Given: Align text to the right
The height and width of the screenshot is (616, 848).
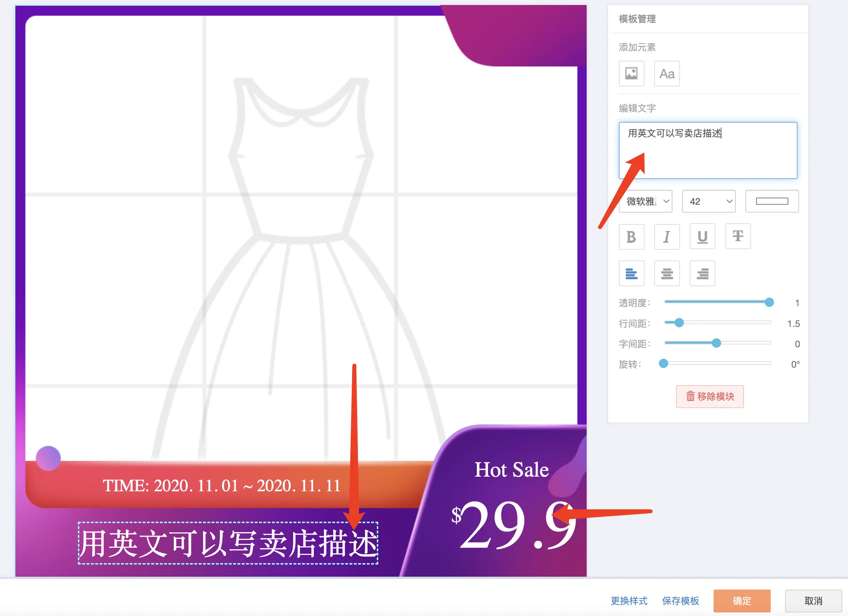Looking at the screenshot, I should coord(702,274).
